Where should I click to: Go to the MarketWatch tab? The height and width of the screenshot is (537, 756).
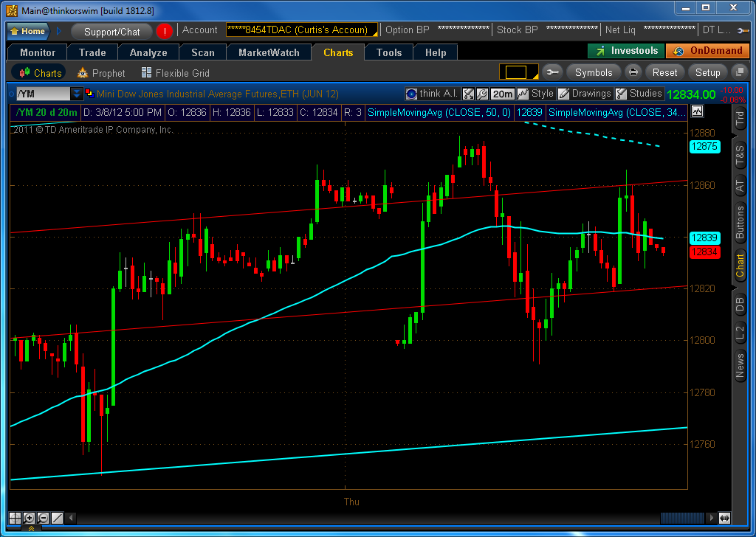(269, 52)
